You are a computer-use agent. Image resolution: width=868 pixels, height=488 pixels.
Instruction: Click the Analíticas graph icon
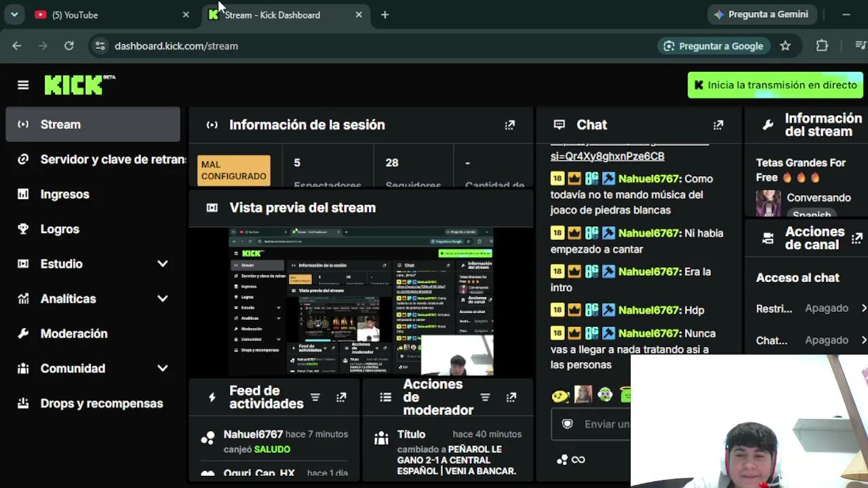click(23, 299)
